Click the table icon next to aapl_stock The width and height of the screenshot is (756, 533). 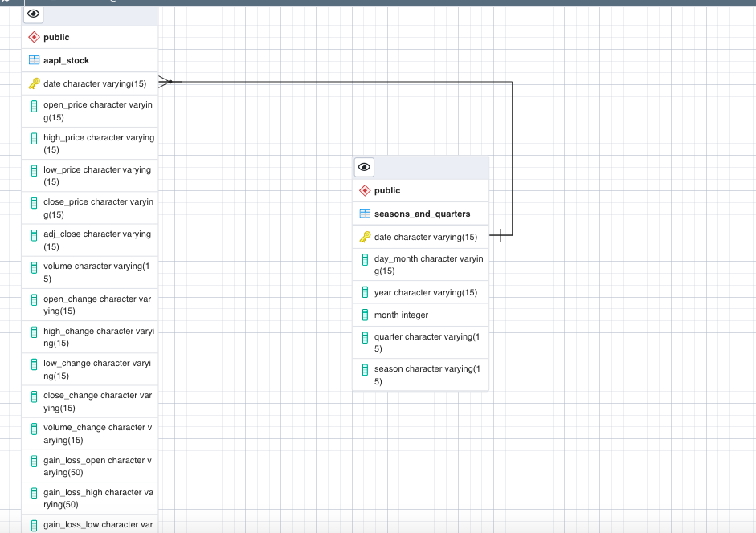pyautogui.click(x=34, y=60)
